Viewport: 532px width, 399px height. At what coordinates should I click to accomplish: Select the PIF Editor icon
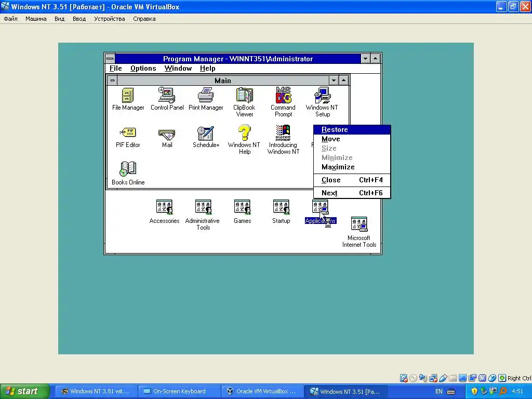click(x=128, y=132)
